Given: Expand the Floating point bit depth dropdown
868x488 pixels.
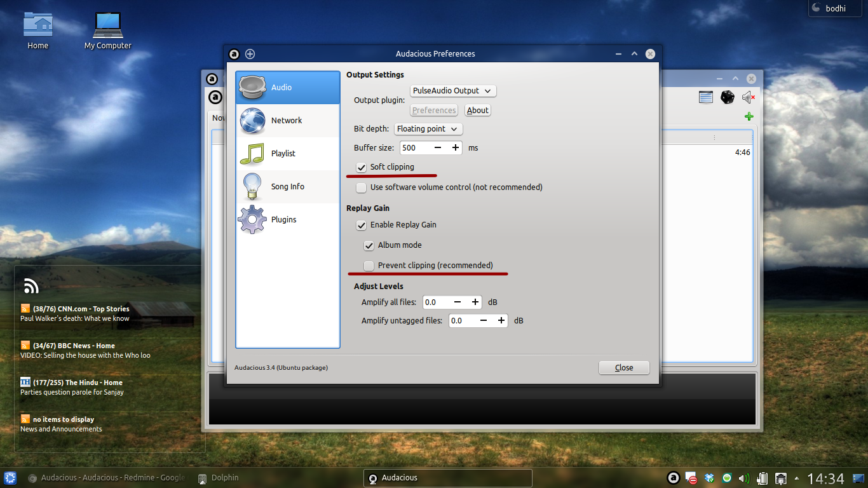Looking at the screenshot, I should tap(428, 129).
